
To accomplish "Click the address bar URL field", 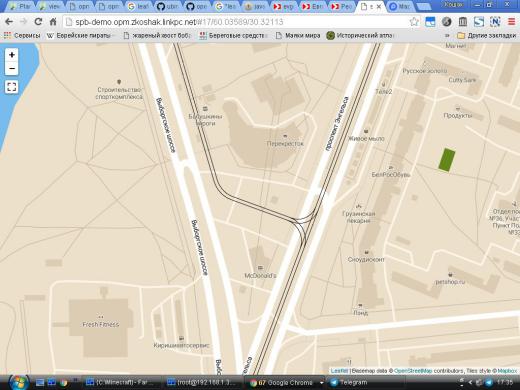I will pyautogui.click(x=237, y=22).
